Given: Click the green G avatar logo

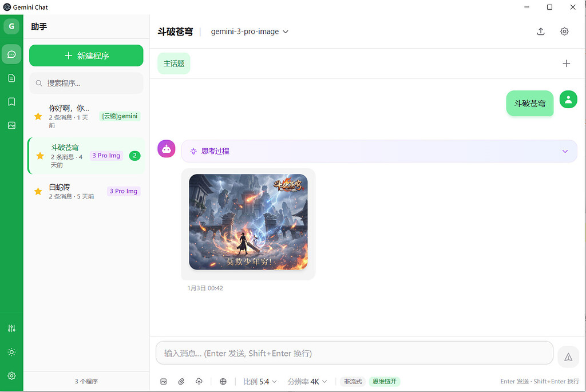Looking at the screenshot, I should click(x=11, y=26).
